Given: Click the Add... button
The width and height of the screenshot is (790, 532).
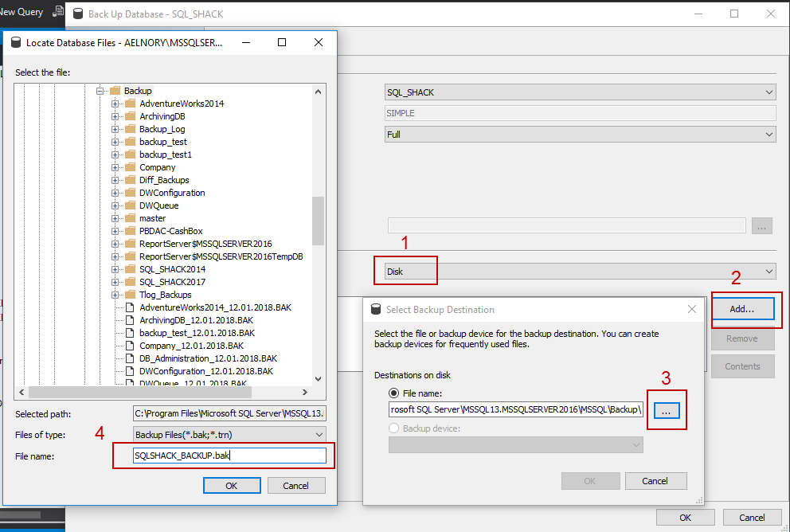Looking at the screenshot, I should click(x=742, y=309).
